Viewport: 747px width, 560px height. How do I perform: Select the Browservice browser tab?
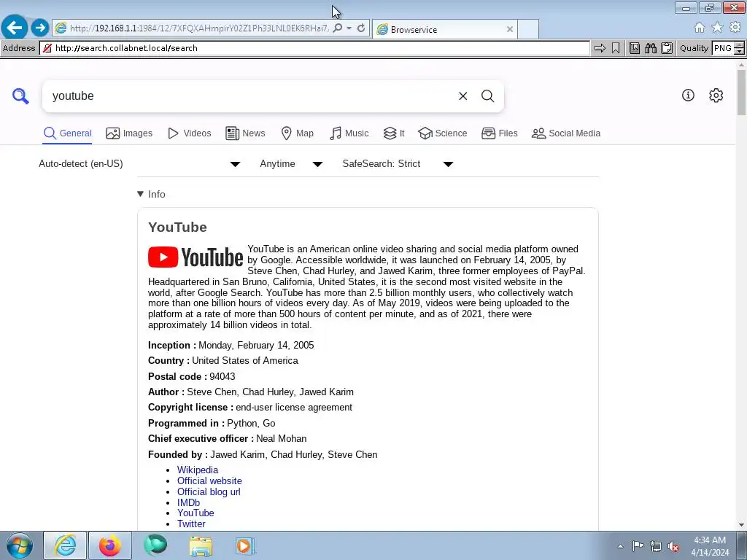click(x=444, y=29)
